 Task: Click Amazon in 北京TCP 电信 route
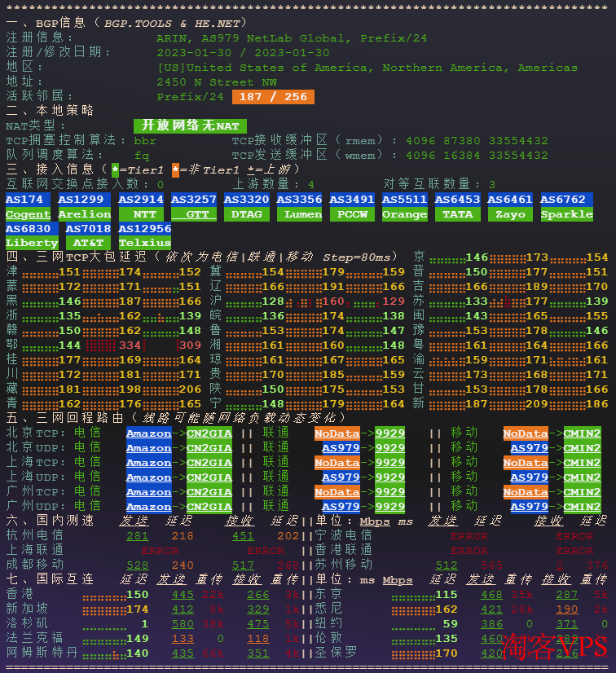tap(148, 433)
